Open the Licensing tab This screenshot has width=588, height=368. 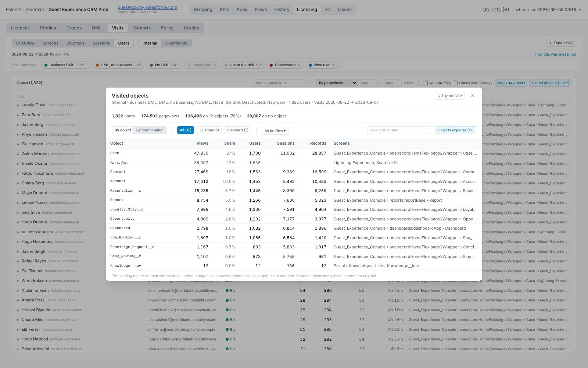point(307,10)
